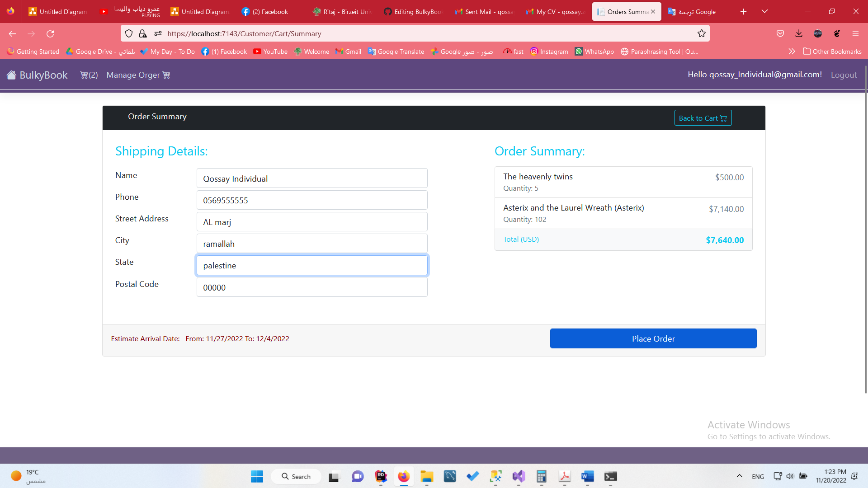Open Microsoft Word from the taskbar

[x=588, y=476]
